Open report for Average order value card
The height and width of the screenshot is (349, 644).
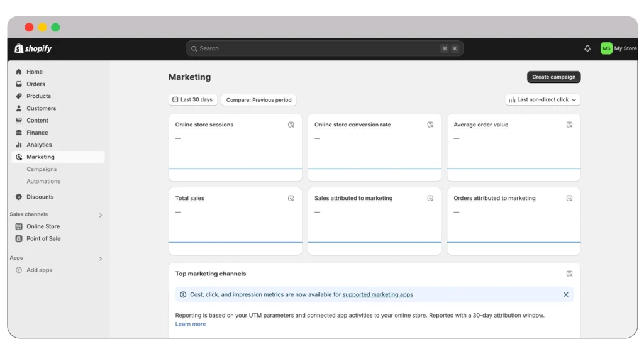coord(569,125)
